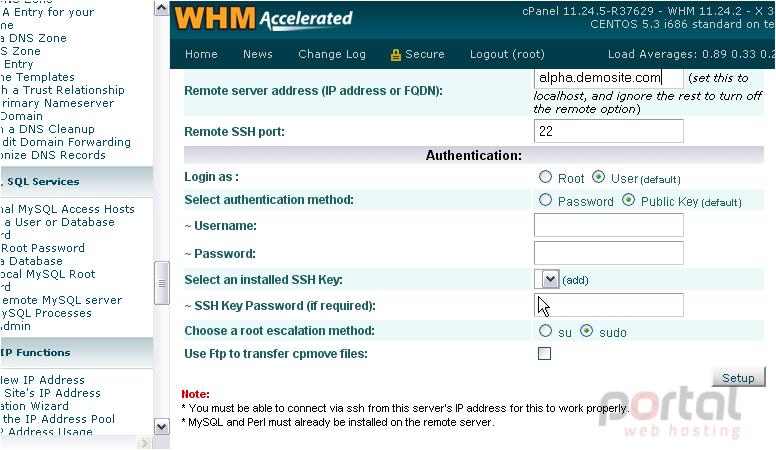Click the Authentication section heading

pyautogui.click(x=474, y=155)
